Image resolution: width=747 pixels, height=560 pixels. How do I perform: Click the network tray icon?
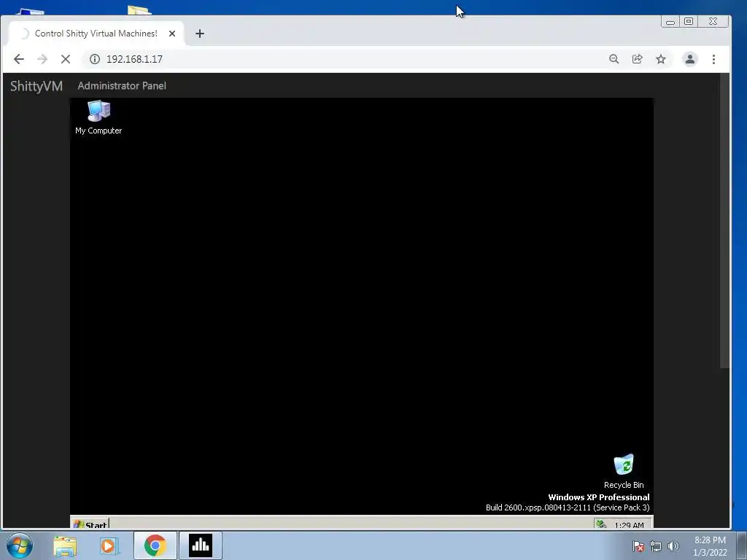point(656,546)
